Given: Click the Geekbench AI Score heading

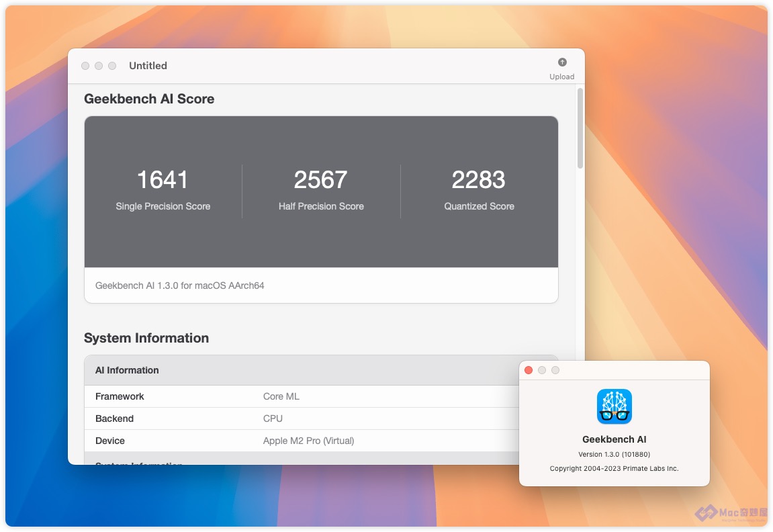Looking at the screenshot, I should [149, 99].
